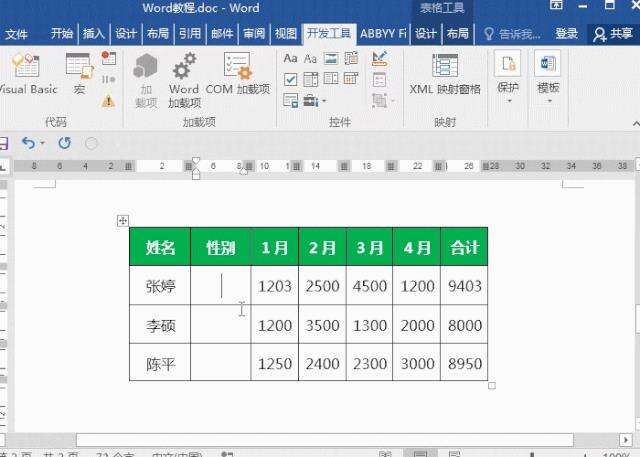640x457 pixels.
Task: Switch to the Insert (插入) tab
Action: [93, 33]
